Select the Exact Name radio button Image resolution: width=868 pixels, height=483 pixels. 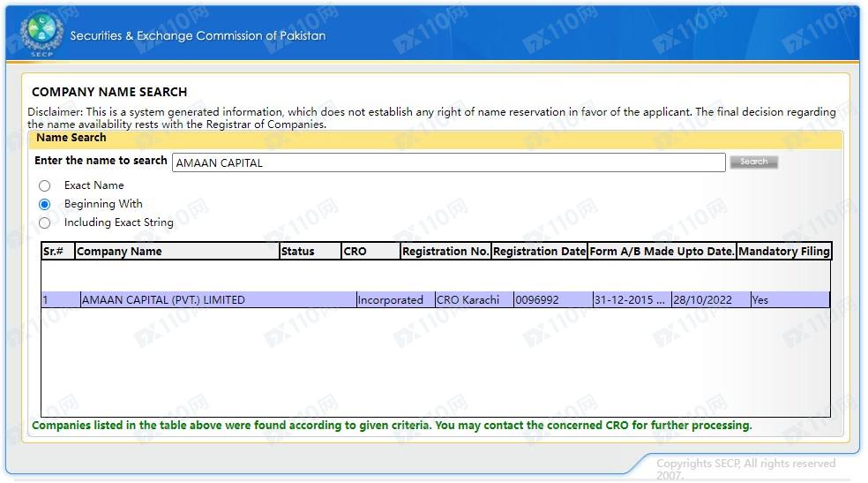pos(45,186)
